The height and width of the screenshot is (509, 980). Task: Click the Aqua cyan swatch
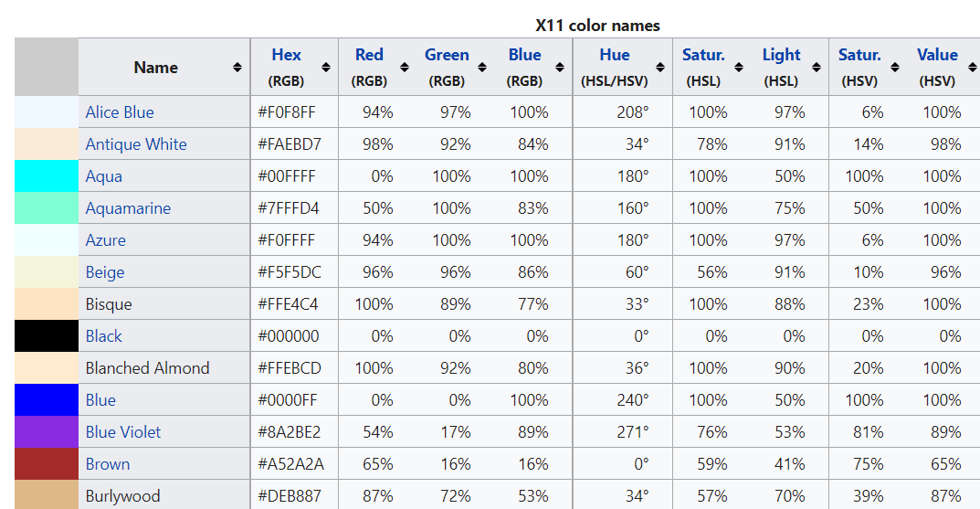point(47,175)
